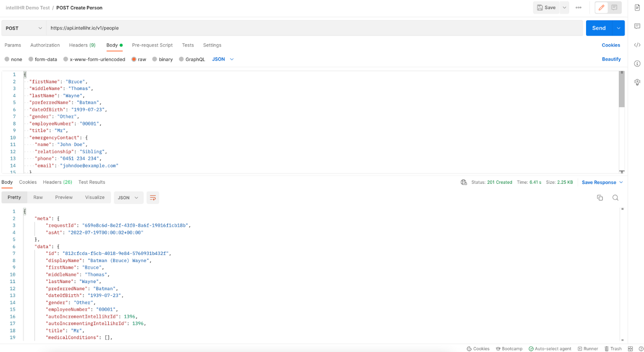Click the Cookies link under Send
Image resolution: width=644 pixels, height=352 pixels.
coord(611,45)
